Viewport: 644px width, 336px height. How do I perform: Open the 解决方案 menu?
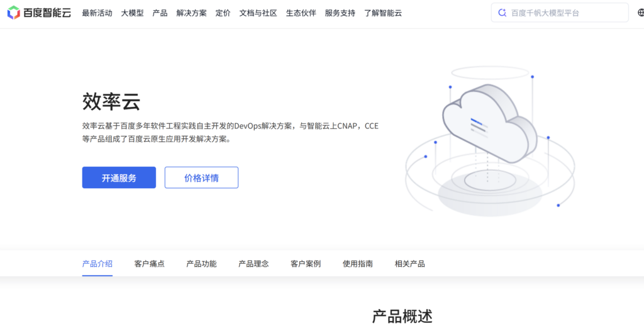191,13
